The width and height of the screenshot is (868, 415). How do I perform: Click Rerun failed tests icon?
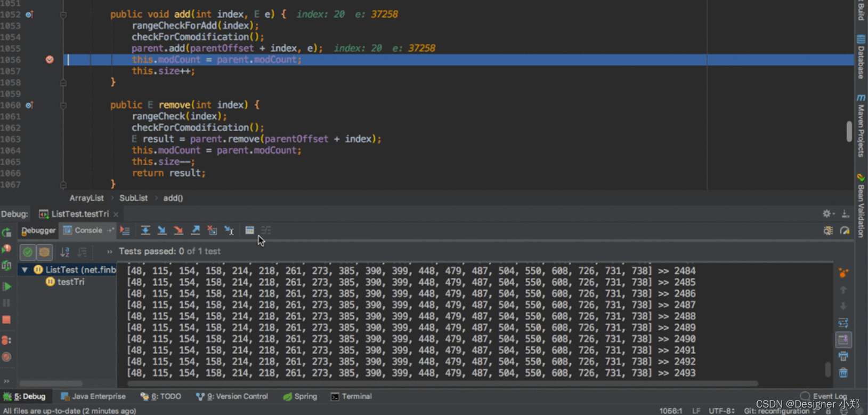(x=6, y=249)
